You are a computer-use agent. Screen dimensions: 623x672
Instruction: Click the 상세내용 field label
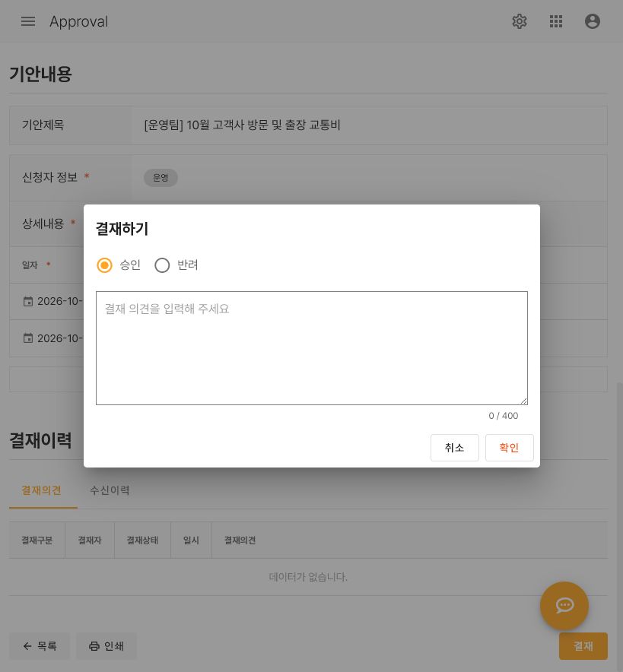tap(43, 223)
